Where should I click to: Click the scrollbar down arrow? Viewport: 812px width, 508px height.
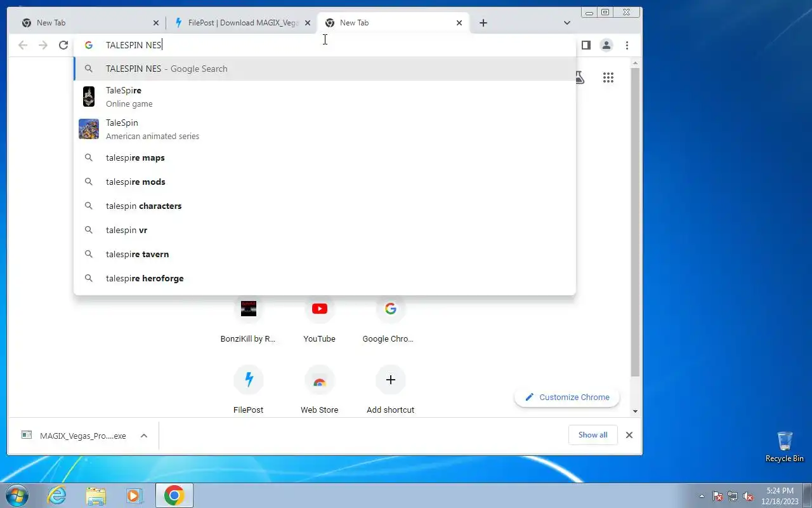click(636, 411)
